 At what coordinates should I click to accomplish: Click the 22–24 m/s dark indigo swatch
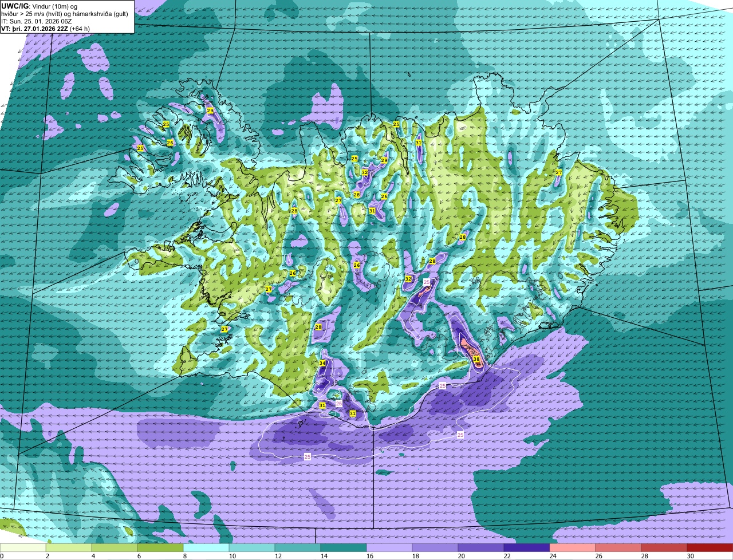pyautogui.click(x=527, y=548)
